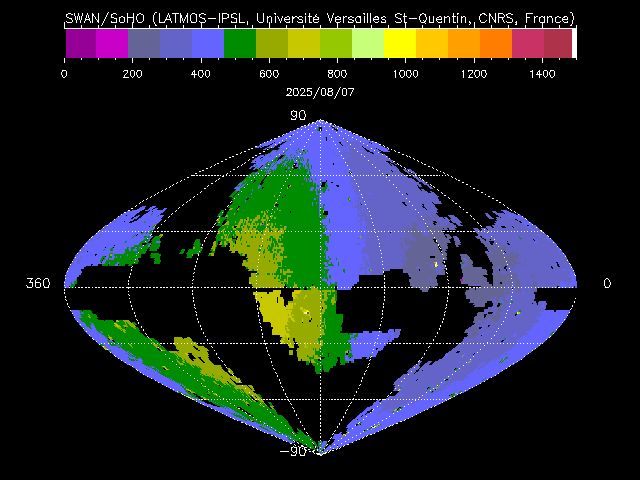640x480 pixels.
Task: Click the south pole latitude label -90
Action: pyautogui.click(x=293, y=451)
